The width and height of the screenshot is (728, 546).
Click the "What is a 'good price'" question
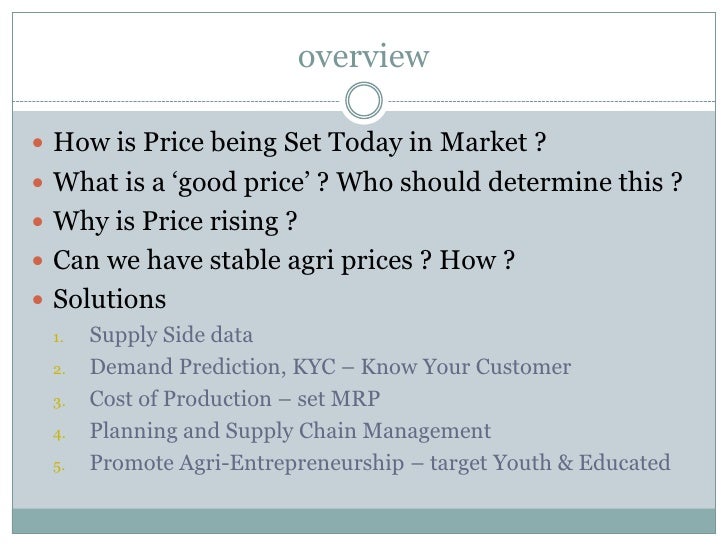tap(191, 182)
